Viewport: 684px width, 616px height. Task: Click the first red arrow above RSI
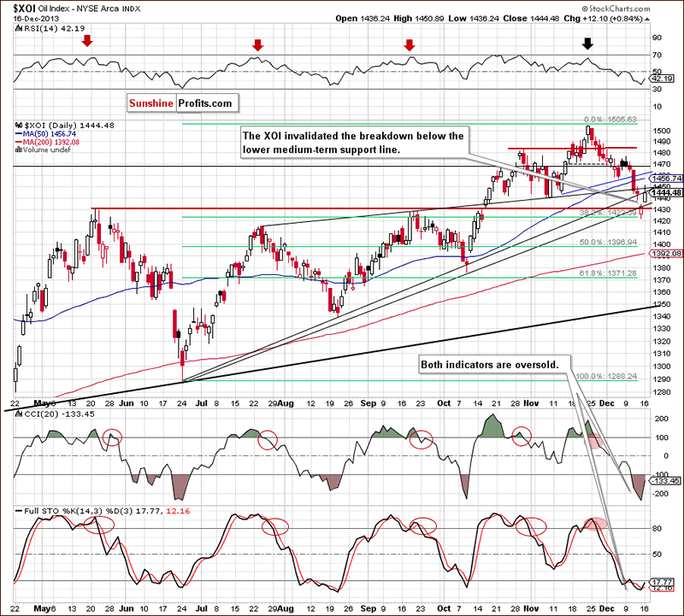[88, 41]
